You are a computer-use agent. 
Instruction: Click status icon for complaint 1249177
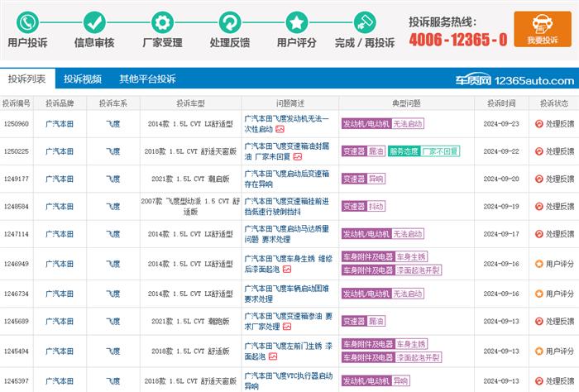point(539,179)
